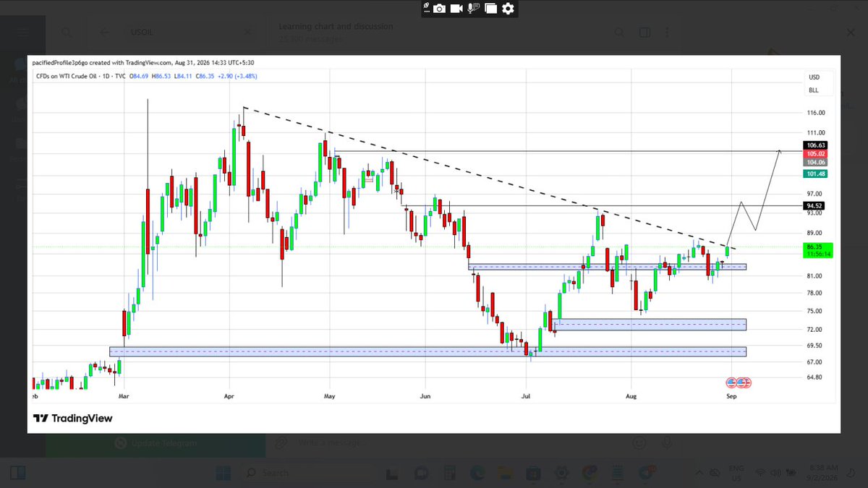This screenshot has height=488, width=868.
Task: Toggle the microphone icon in overlay toolbar
Action: (x=473, y=8)
